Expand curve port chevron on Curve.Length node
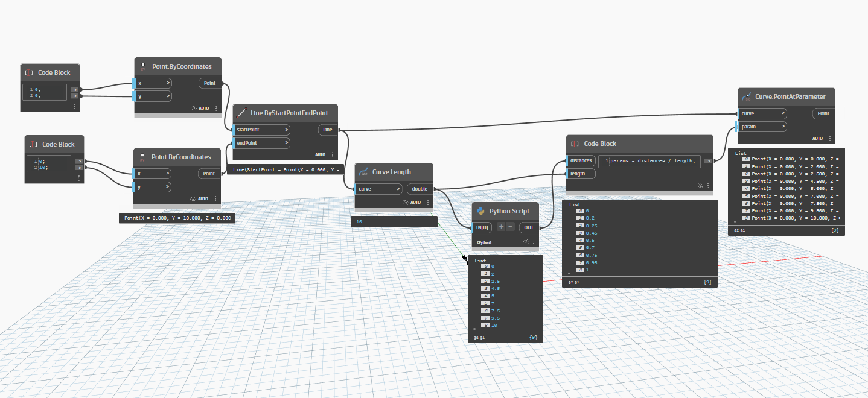This screenshot has height=398, width=868. (x=398, y=189)
